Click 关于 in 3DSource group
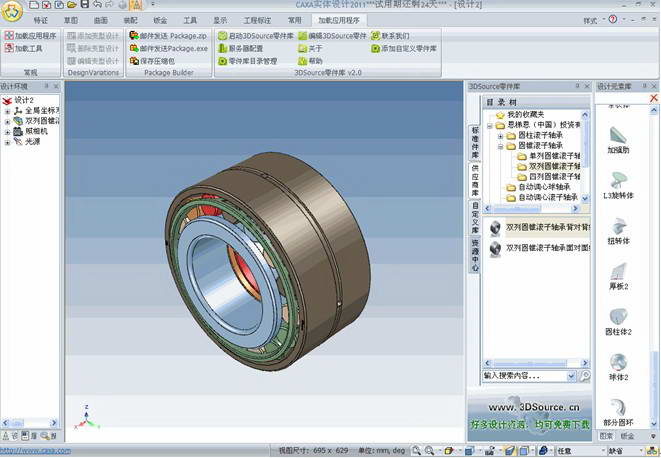The height and width of the screenshot is (458, 661). point(310,48)
